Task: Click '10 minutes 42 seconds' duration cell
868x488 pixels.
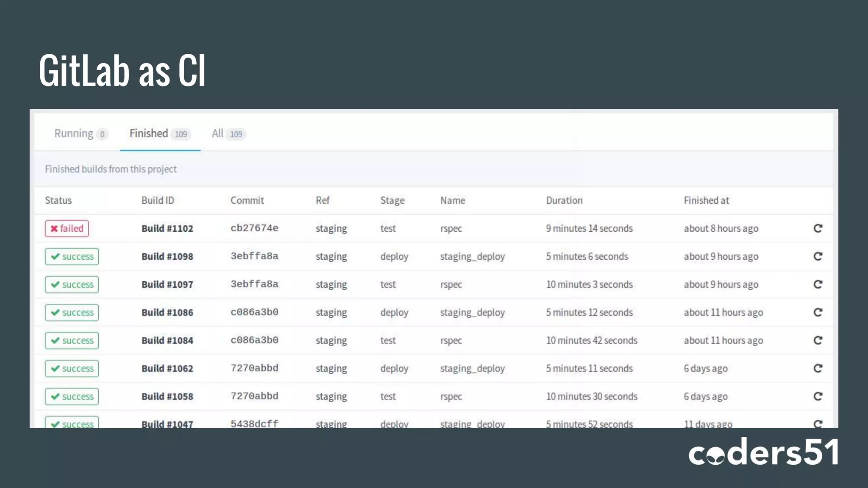Action: (x=591, y=340)
